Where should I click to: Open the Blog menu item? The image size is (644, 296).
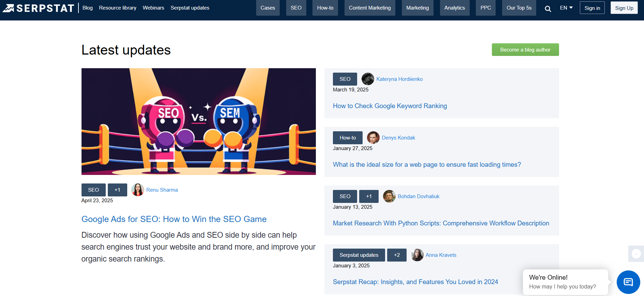(88, 8)
